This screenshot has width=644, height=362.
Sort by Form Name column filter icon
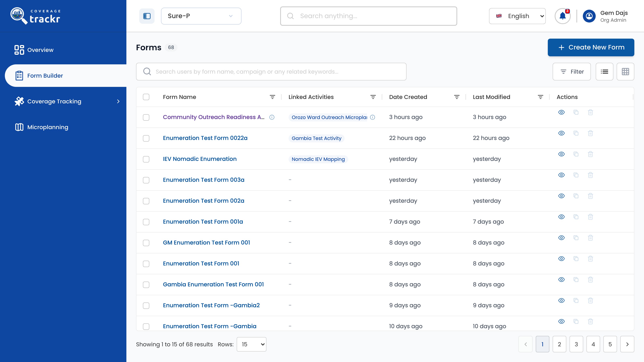pos(272,97)
